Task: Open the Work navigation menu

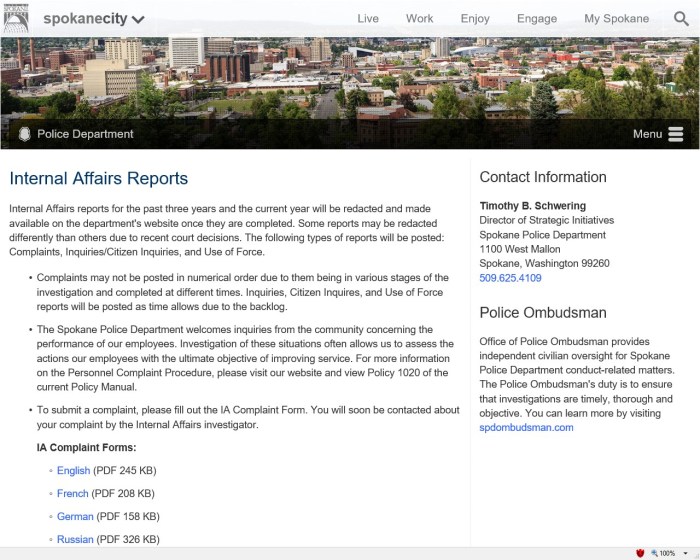Action: pyautogui.click(x=419, y=19)
